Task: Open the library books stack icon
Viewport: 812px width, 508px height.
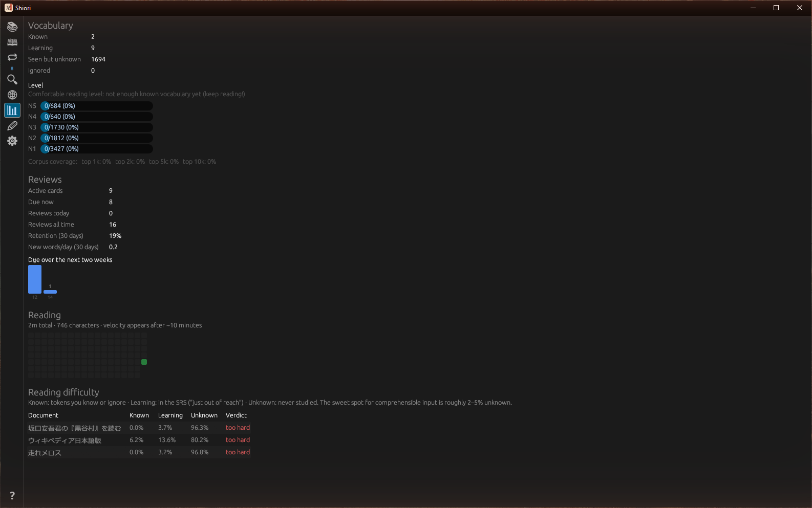Action: (x=12, y=27)
